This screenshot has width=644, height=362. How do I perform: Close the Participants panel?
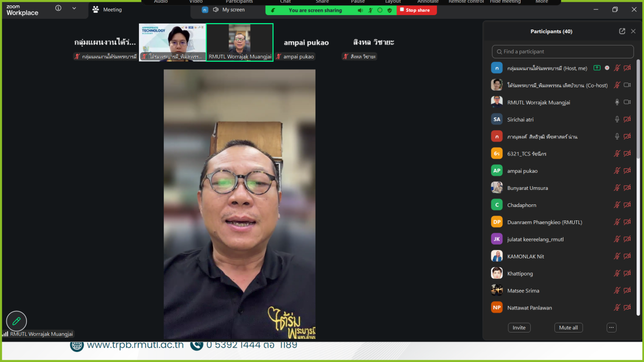(x=633, y=31)
